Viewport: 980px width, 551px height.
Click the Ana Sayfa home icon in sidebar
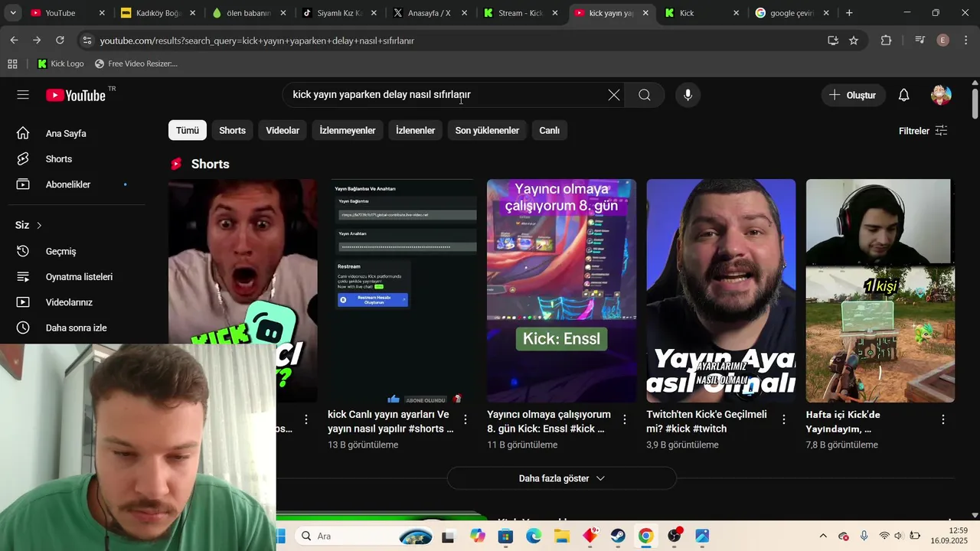click(x=23, y=133)
